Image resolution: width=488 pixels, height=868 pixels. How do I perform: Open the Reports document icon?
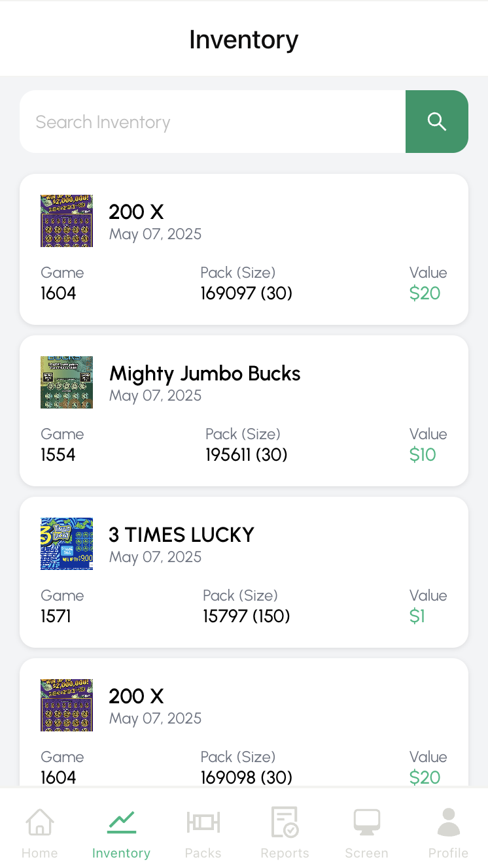click(x=285, y=822)
